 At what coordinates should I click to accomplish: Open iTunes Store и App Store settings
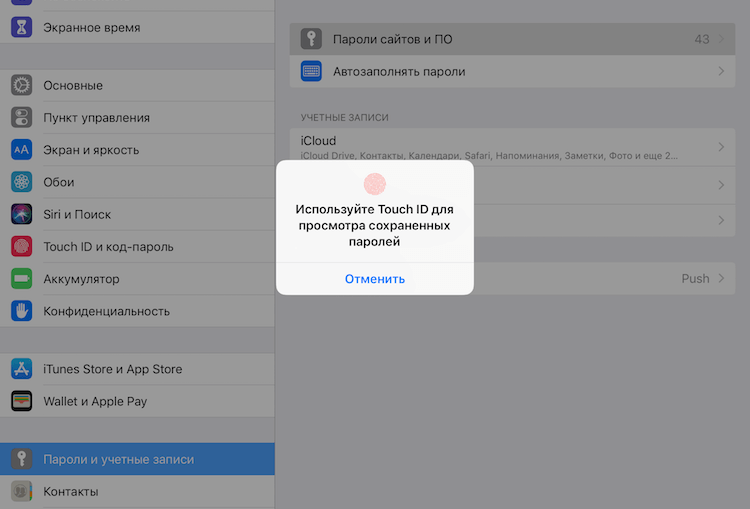click(x=137, y=369)
